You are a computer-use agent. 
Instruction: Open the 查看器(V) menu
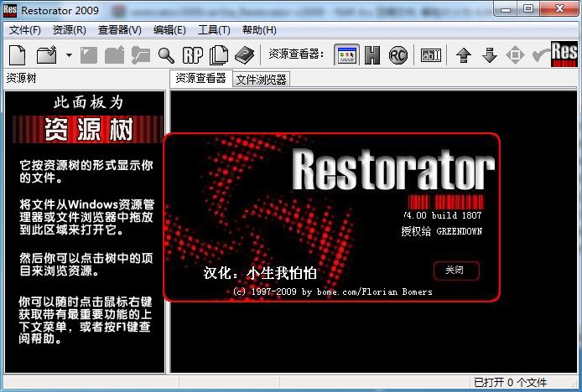pos(120,29)
